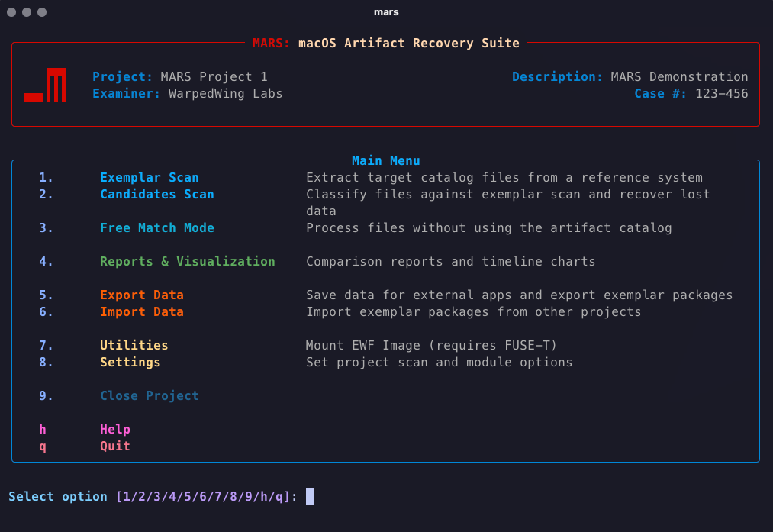Minimize the mars terminal window
The height and width of the screenshot is (532, 773).
click(27, 12)
